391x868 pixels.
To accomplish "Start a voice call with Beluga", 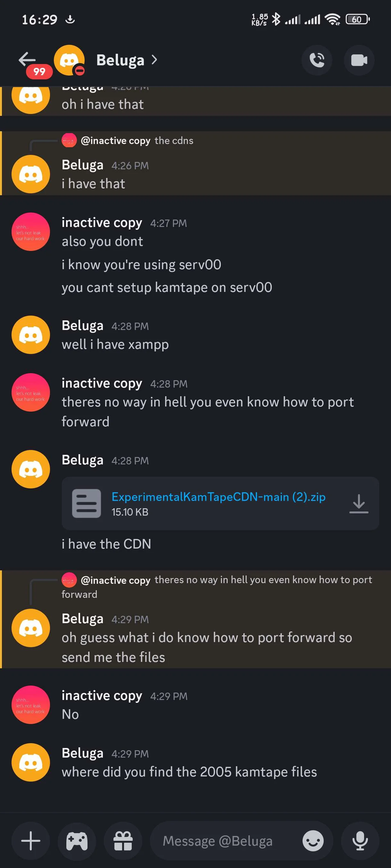I will 316,60.
